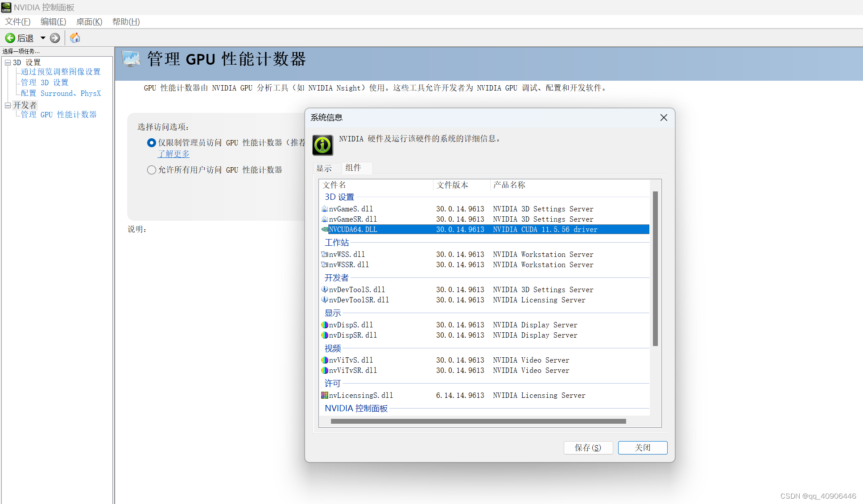The width and height of the screenshot is (863, 504).
Task: Select the nvDevToolS.dll row
Action: point(484,289)
